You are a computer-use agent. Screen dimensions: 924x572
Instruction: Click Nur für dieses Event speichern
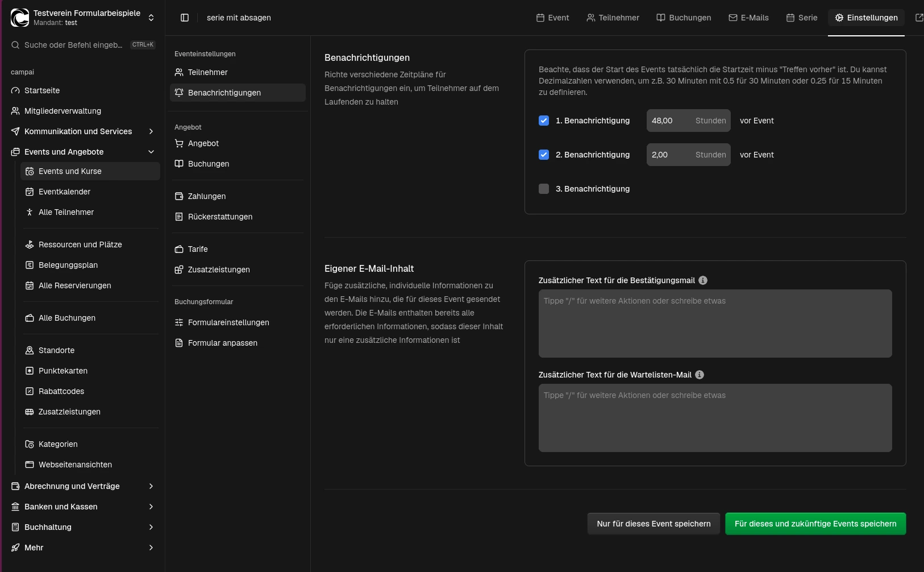click(x=654, y=524)
